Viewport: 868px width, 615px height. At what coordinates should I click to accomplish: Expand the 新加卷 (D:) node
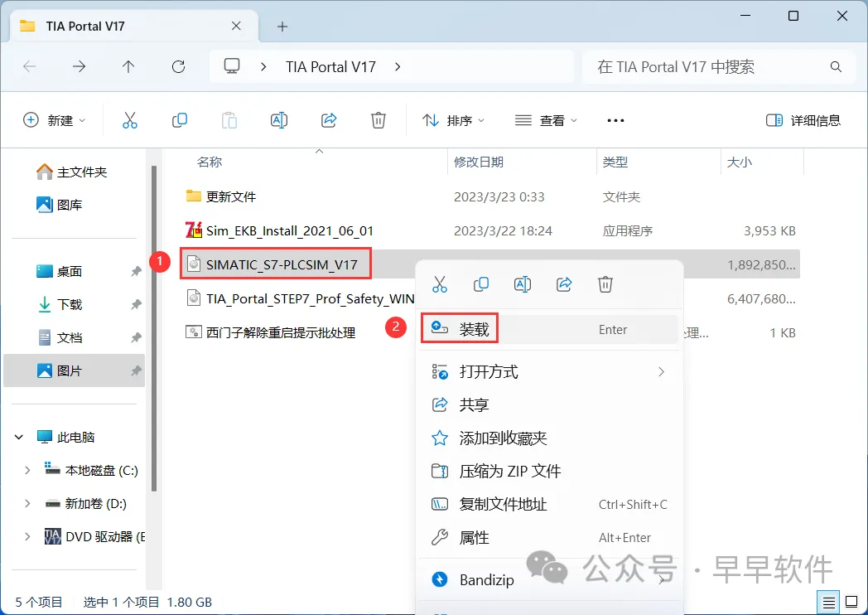click(27, 504)
